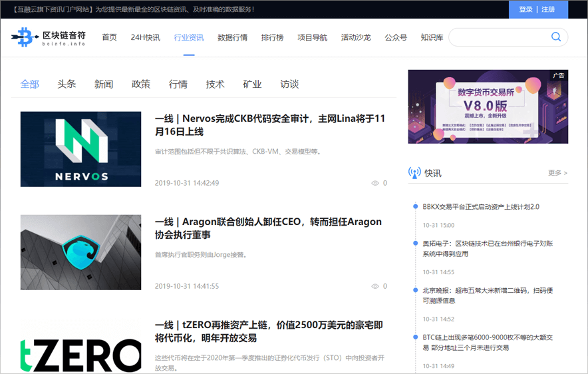
Task: Click view-count eye icon on Nervos article
Action: [x=374, y=183]
